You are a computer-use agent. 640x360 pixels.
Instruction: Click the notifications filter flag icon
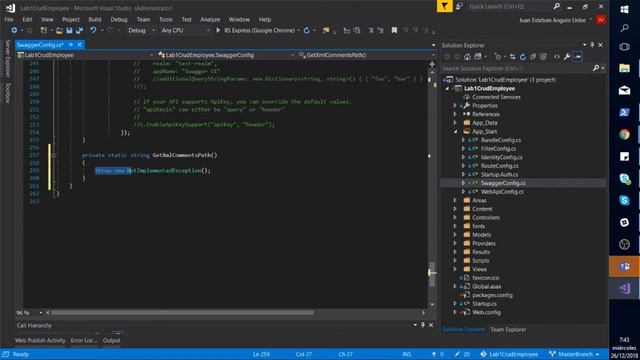click(444, 6)
